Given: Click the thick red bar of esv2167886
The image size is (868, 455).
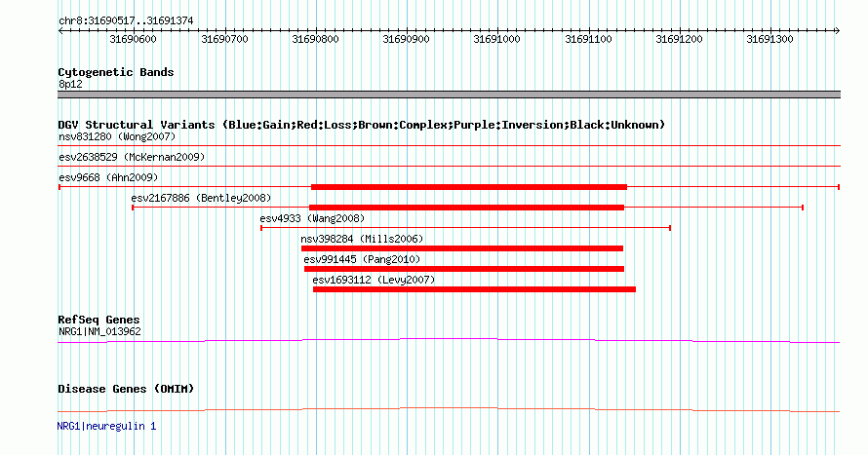Looking at the screenshot, I should 466,208.
